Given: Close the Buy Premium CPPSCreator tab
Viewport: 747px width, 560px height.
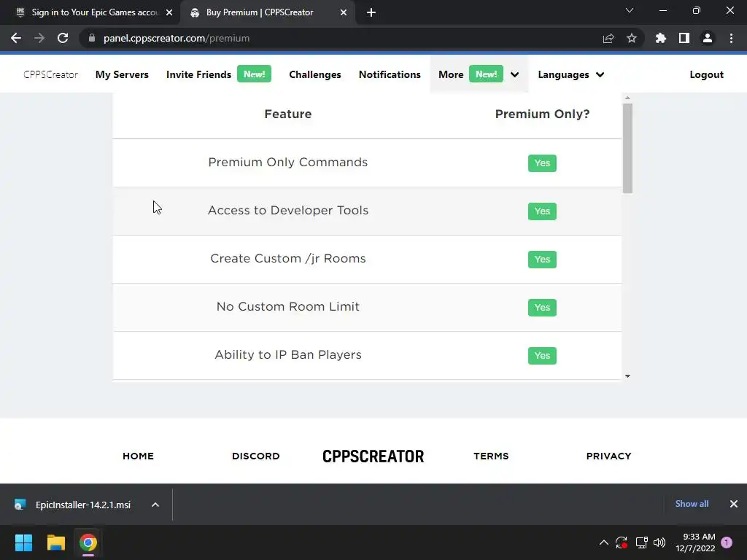Looking at the screenshot, I should tap(344, 12).
